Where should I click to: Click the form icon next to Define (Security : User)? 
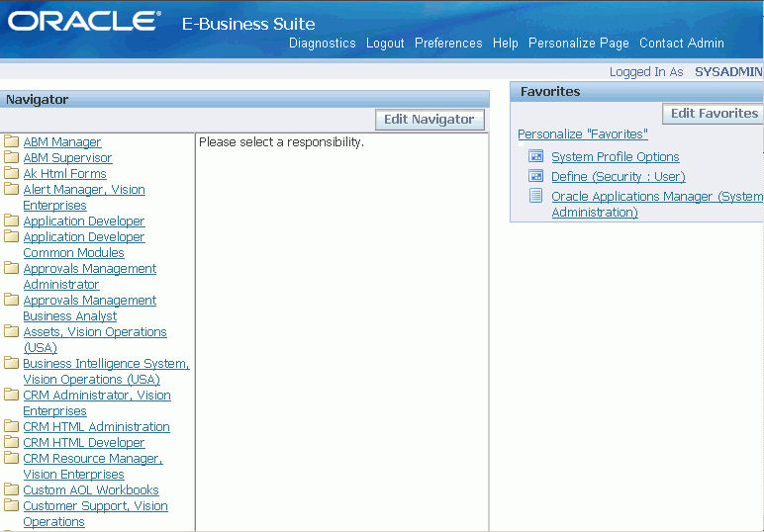click(x=535, y=176)
